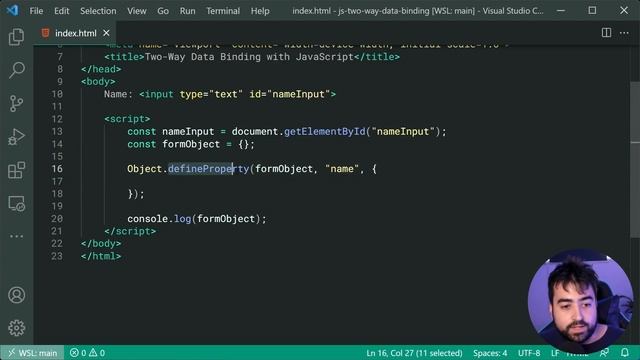Click const formObject declaration on line 14
640x360 pixels.
[x=191, y=144]
